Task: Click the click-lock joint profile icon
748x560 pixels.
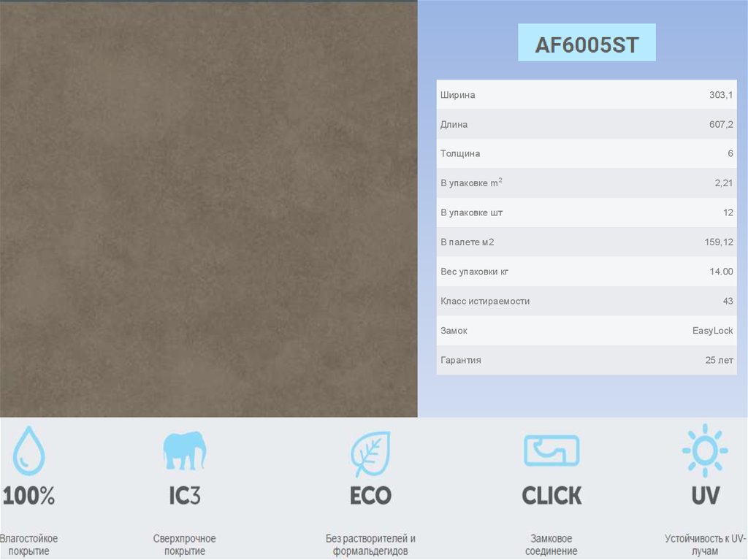Action: point(552,450)
